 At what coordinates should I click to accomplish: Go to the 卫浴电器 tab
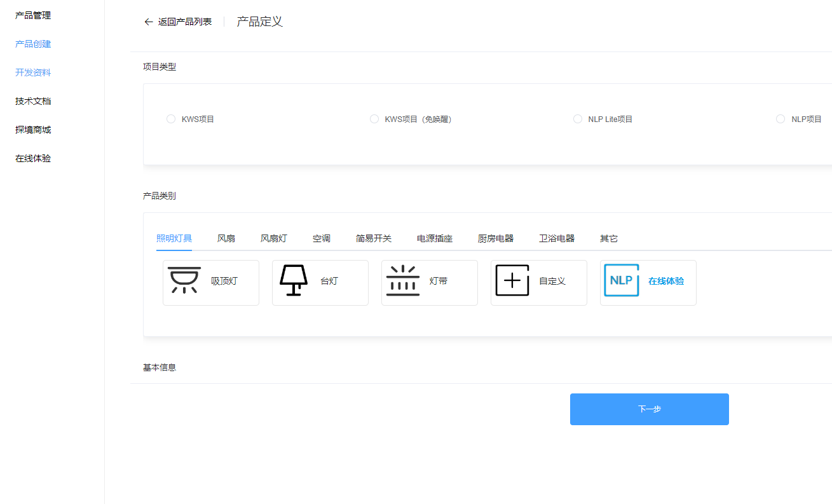557,238
